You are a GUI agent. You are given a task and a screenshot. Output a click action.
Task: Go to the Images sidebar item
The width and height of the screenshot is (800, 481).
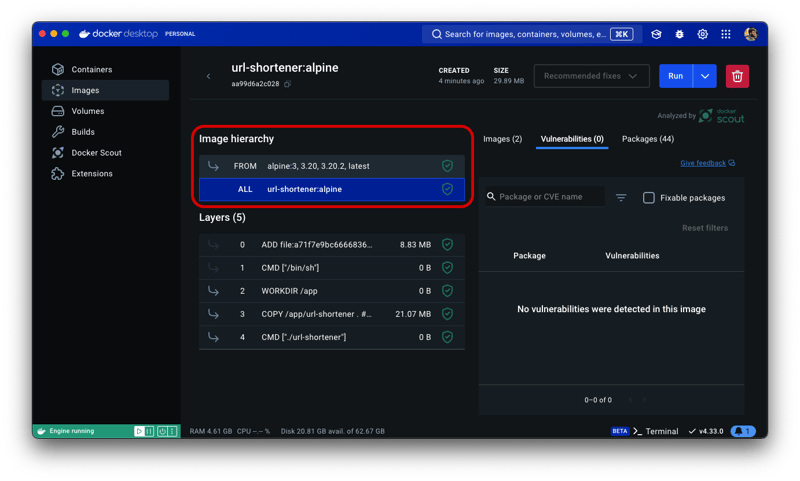(105, 90)
